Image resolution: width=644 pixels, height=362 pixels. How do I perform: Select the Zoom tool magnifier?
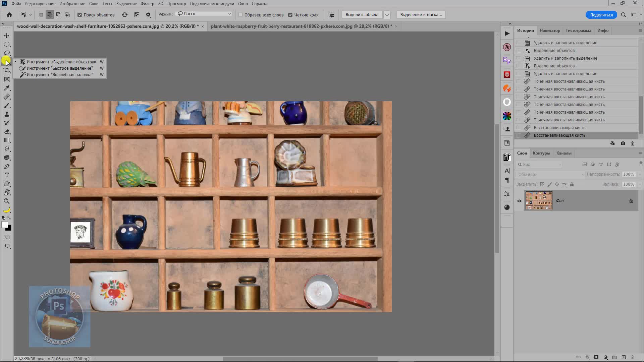[7, 201]
